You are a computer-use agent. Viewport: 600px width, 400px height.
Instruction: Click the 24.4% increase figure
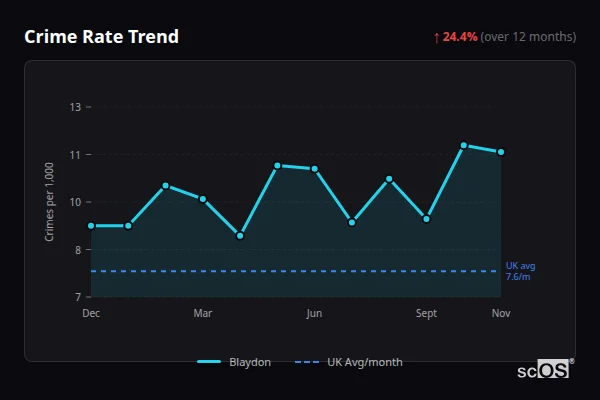(x=460, y=37)
